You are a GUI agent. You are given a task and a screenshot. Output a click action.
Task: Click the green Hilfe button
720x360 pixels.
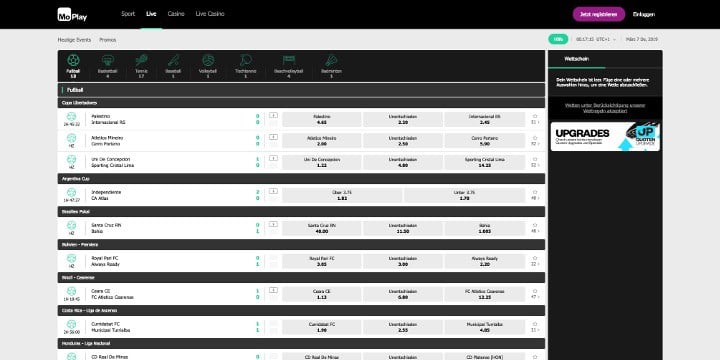point(558,39)
